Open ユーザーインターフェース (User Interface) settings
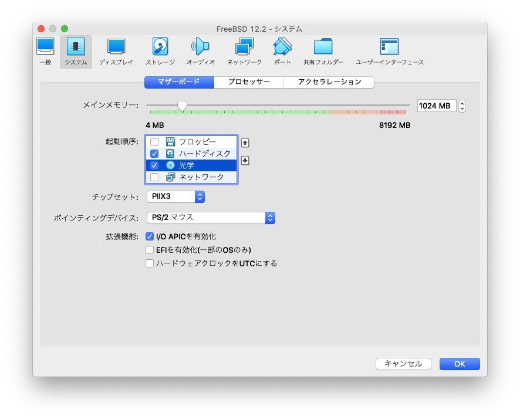The image size is (520, 420). 389,51
